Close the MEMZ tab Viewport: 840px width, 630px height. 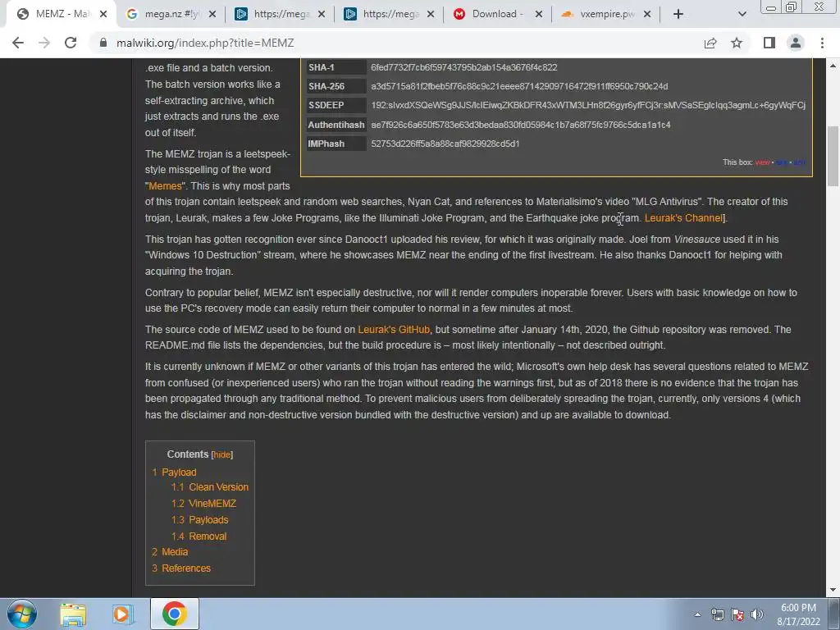103,15
